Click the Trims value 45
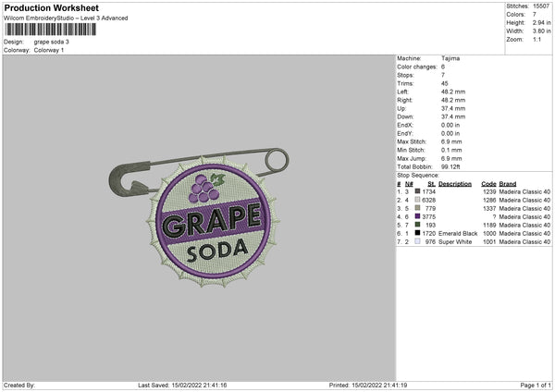Viewport: 555px width, 392px height. tap(445, 83)
